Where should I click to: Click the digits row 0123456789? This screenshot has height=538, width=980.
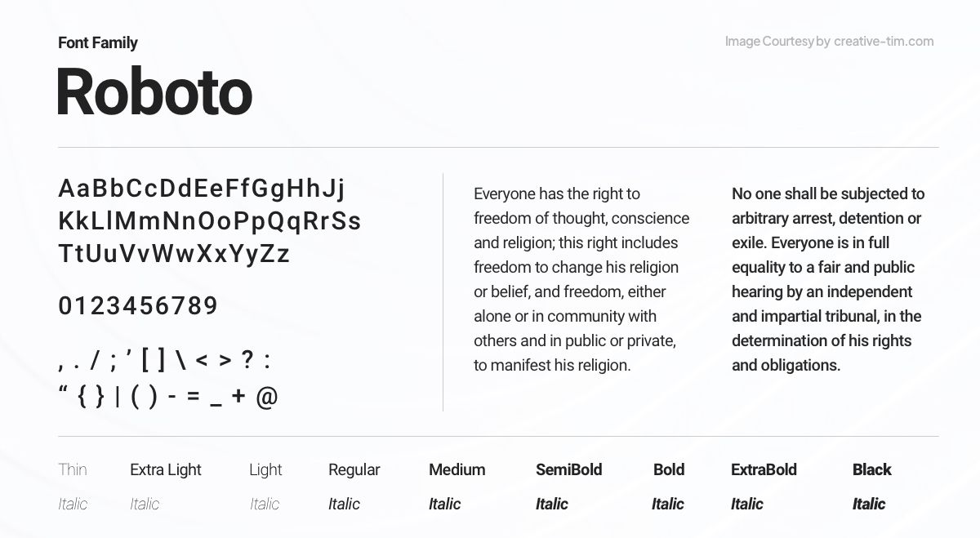click(138, 306)
